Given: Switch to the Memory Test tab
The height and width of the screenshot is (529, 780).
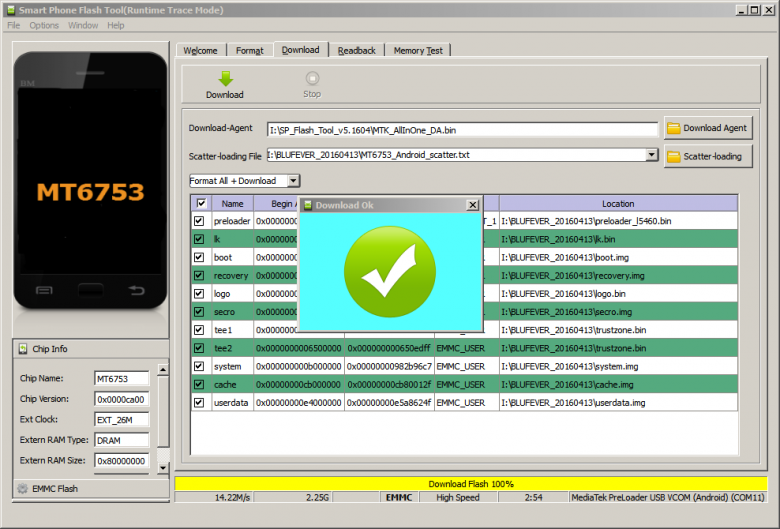Looking at the screenshot, I should point(418,50).
